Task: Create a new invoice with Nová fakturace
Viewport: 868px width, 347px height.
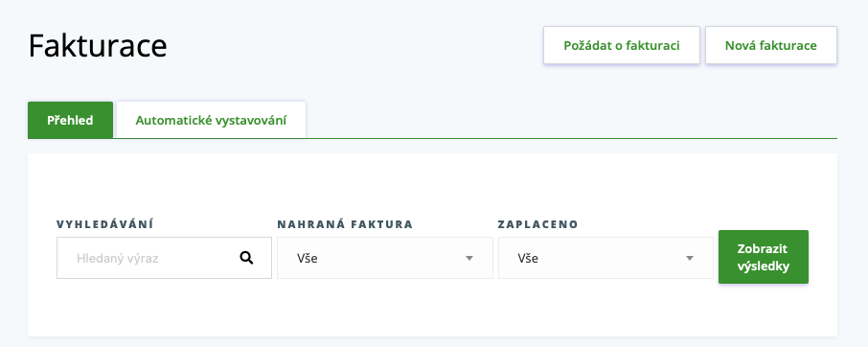Action: coord(770,45)
